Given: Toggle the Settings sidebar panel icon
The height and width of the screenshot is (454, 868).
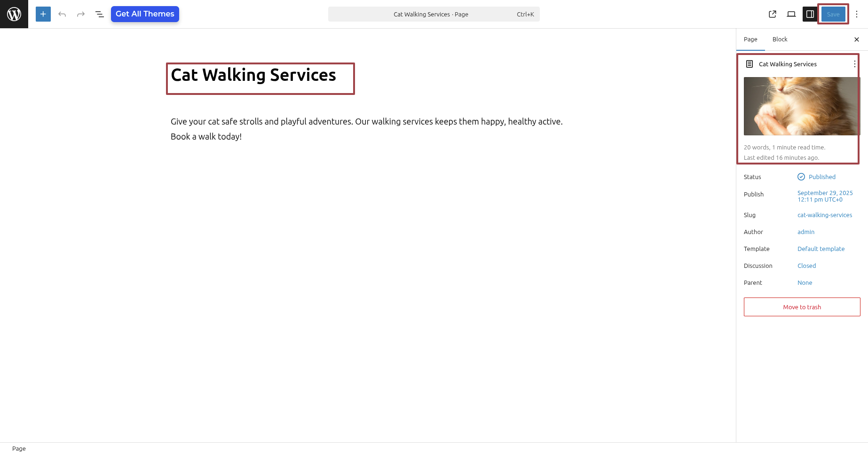Looking at the screenshot, I should coord(810,14).
